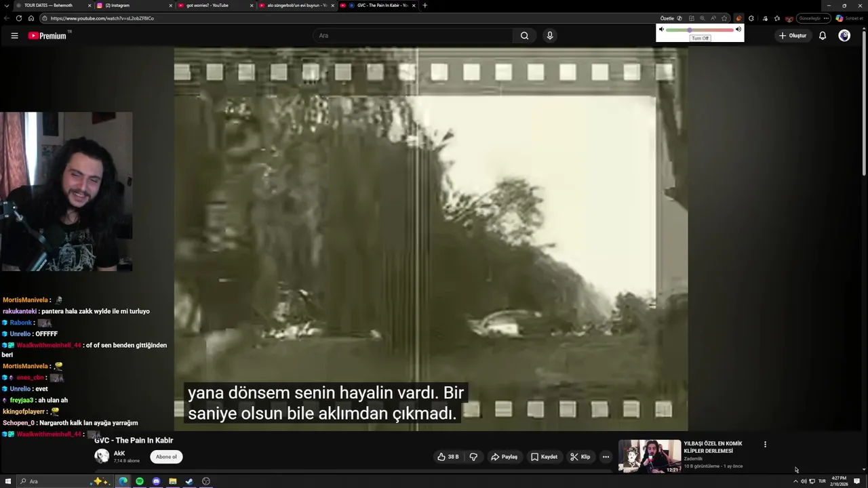Viewport: 868px width, 488px height.
Task: Open the favorites collection toolbar icon
Action: tap(777, 18)
